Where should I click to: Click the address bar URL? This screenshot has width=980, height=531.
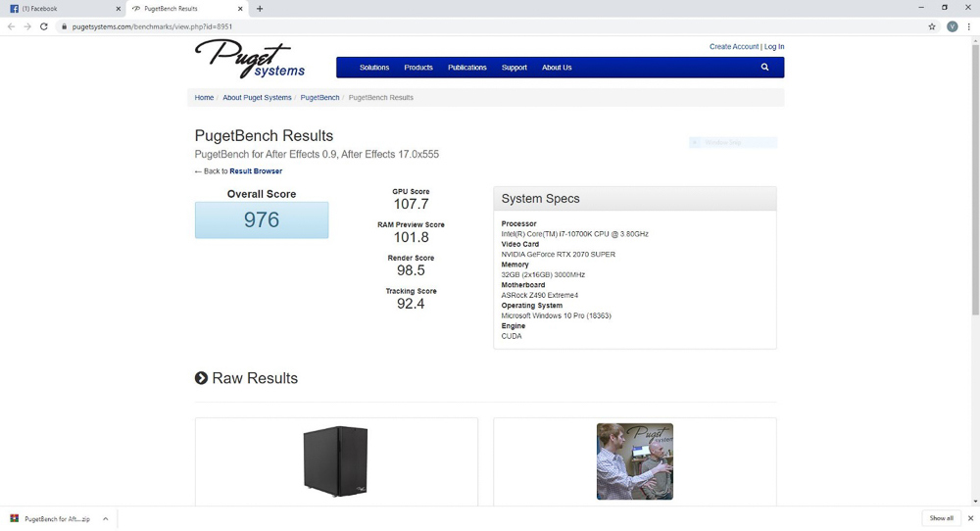tap(152, 26)
